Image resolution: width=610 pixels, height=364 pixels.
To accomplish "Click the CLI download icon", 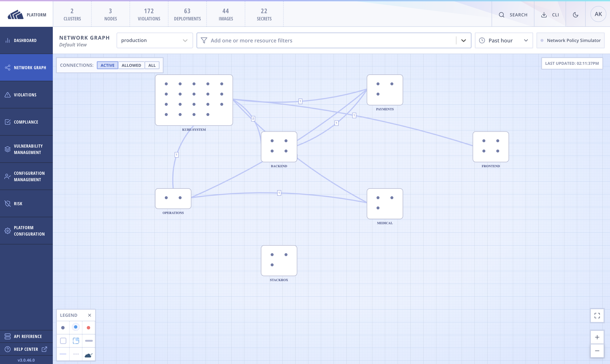I will tap(544, 15).
